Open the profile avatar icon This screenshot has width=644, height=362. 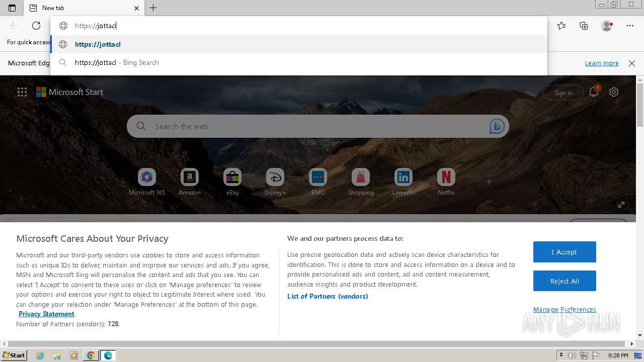[x=607, y=26]
